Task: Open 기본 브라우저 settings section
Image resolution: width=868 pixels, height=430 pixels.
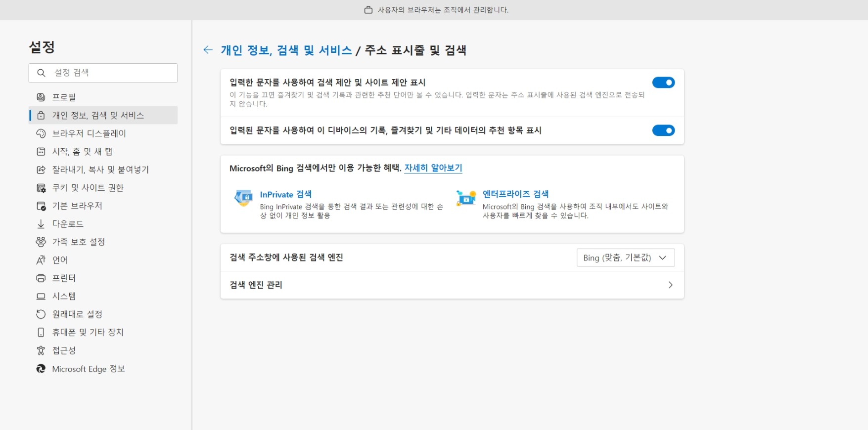Action: point(103,206)
